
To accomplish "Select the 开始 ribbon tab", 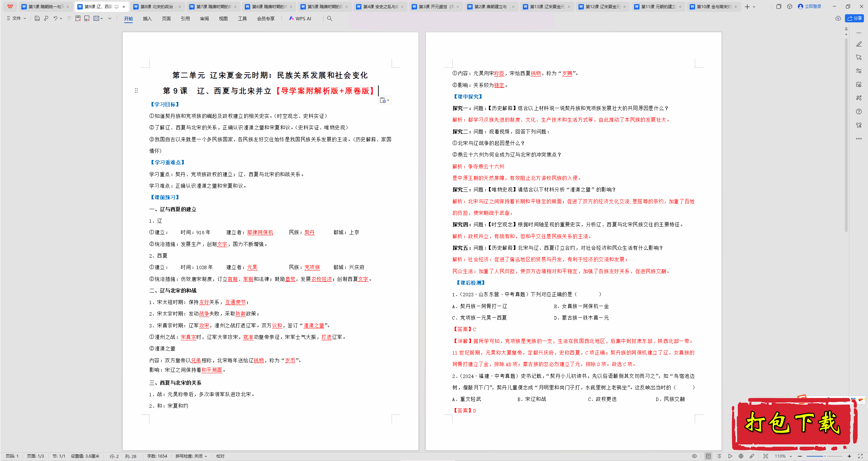I will (x=129, y=19).
